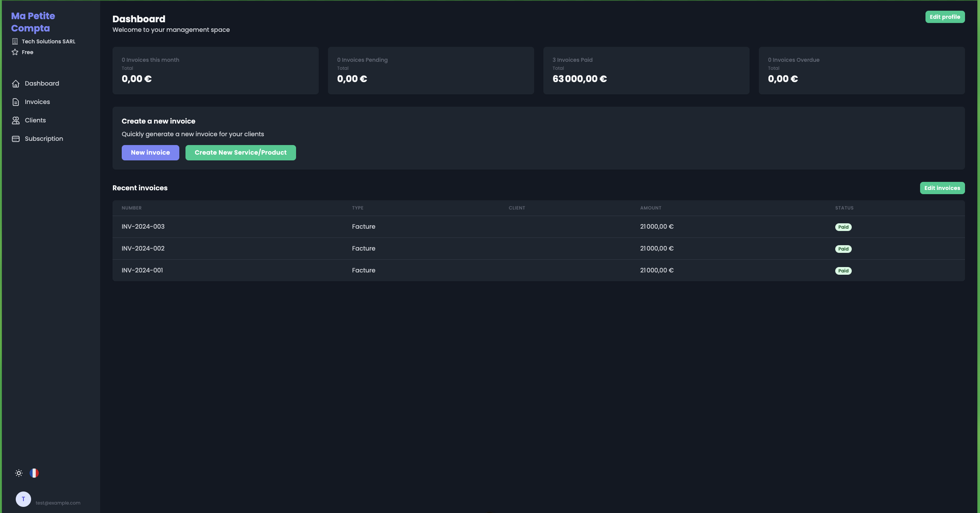Image resolution: width=980 pixels, height=513 pixels.
Task: Open Edit profile in top right
Action: 945,17
